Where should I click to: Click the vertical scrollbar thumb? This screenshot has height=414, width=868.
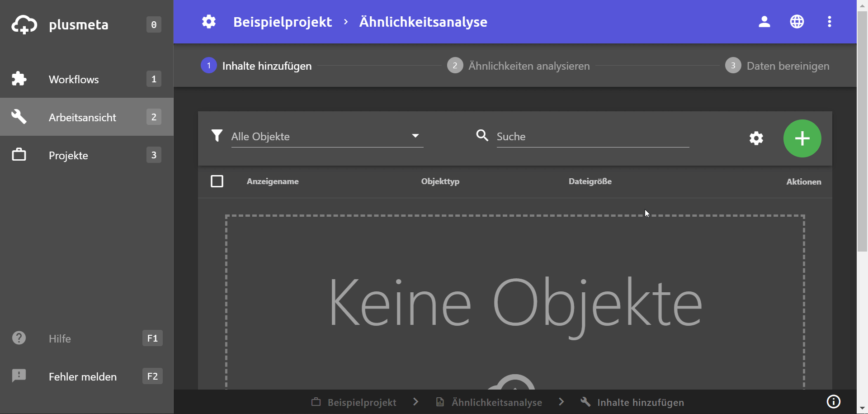[862, 131]
